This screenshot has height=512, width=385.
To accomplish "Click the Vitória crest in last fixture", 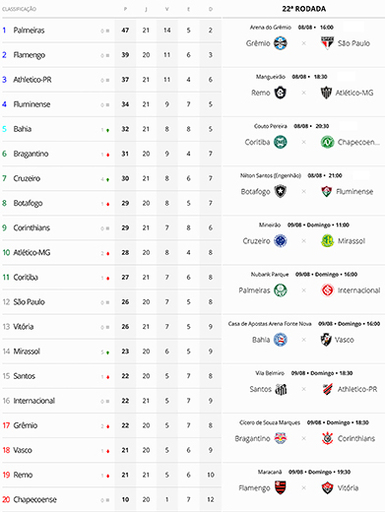I will pyautogui.click(x=327, y=488).
